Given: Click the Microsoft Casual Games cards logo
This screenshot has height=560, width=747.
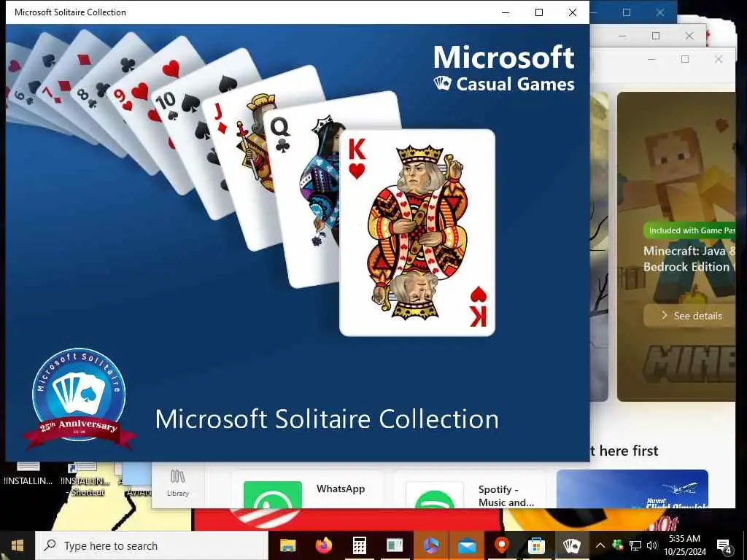Looking at the screenshot, I should 442,83.
